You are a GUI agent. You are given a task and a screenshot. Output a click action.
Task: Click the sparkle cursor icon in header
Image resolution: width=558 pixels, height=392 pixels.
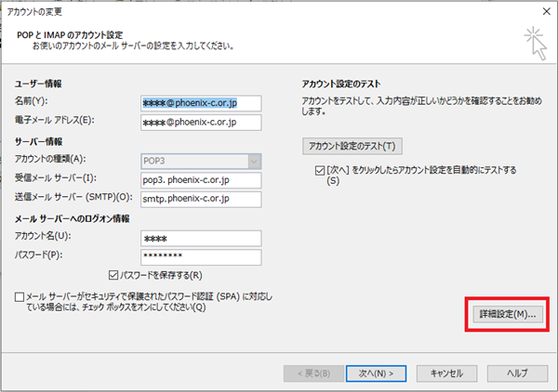(x=535, y=39)
